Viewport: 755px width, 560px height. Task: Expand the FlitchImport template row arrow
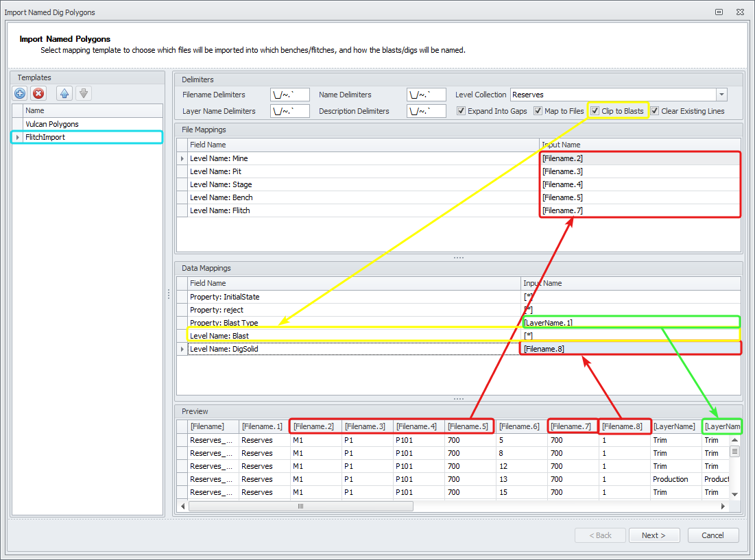coord(18,137)
